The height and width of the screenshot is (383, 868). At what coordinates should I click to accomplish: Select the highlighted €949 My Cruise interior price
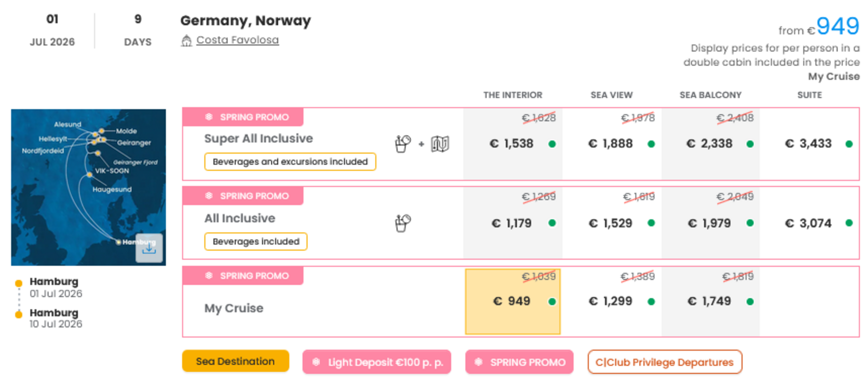coord(512,301)
